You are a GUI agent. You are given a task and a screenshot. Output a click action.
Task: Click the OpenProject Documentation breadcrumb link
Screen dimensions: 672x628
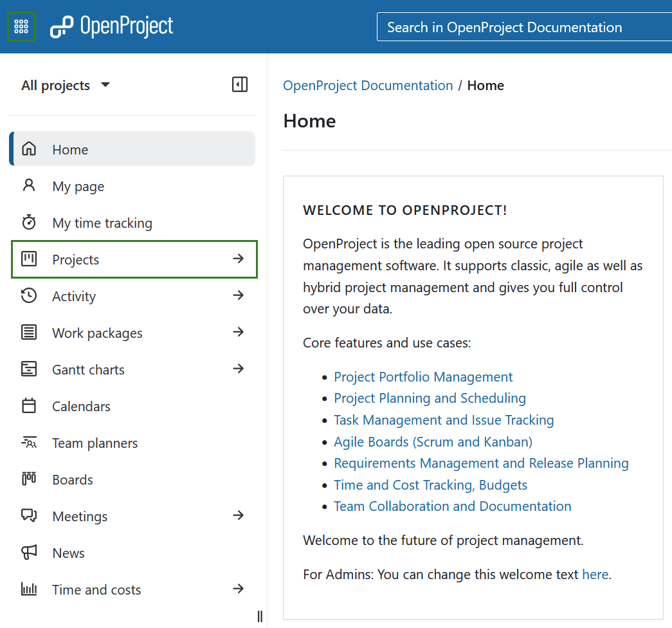click(367, 85)
